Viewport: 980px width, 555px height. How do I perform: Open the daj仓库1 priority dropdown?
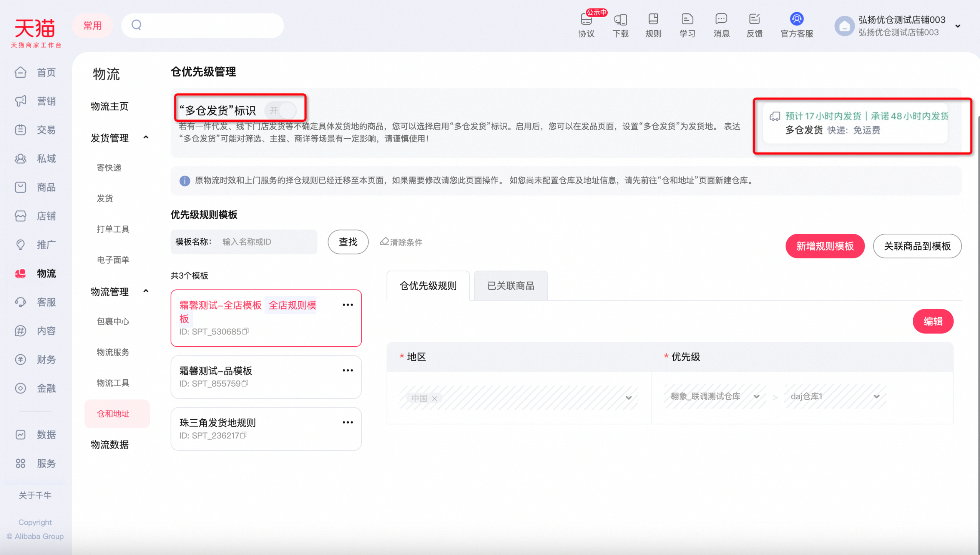tap(835, 397)
